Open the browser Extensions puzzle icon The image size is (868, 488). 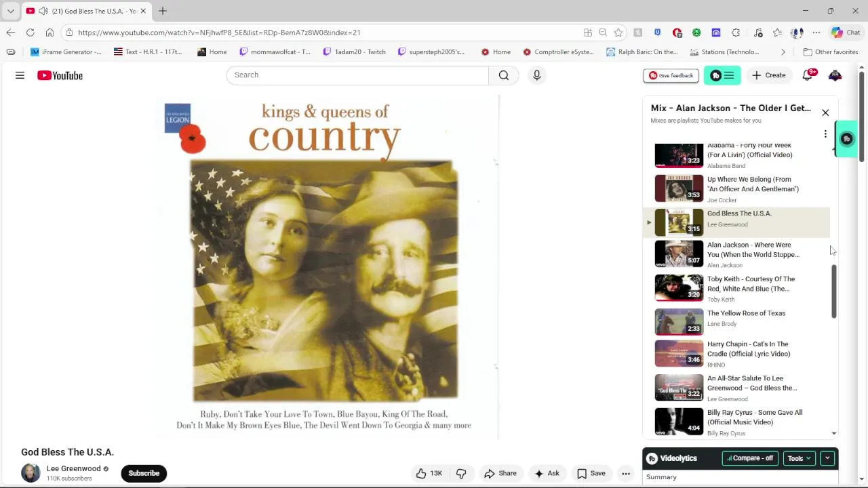736,33
